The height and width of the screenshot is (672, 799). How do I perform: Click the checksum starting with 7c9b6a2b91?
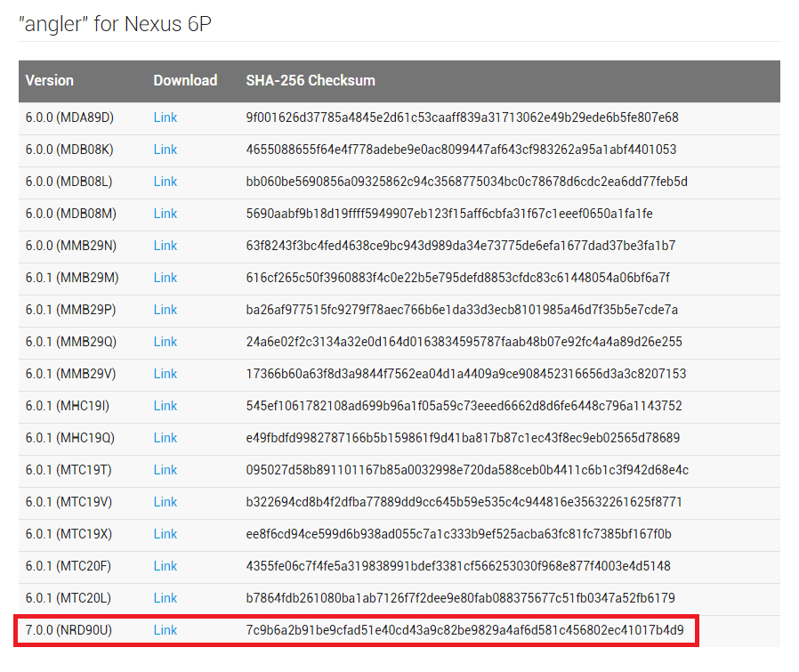pos(464,631)
